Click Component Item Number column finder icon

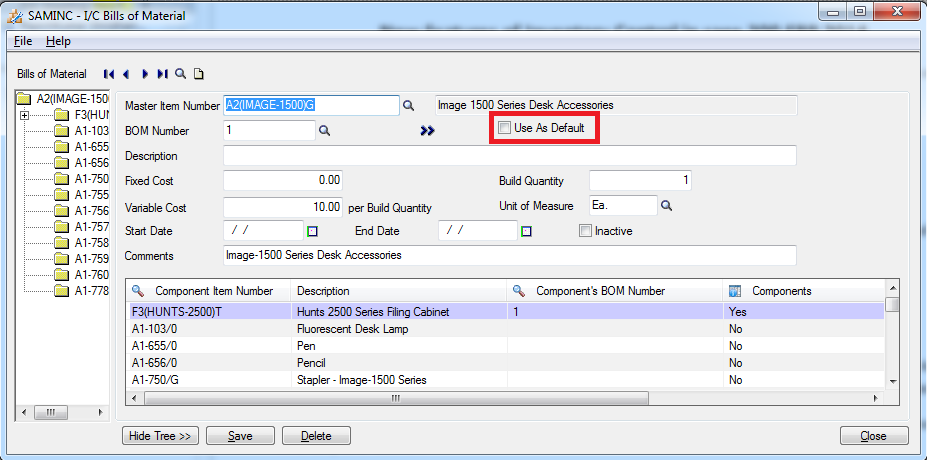coord(138,290)
